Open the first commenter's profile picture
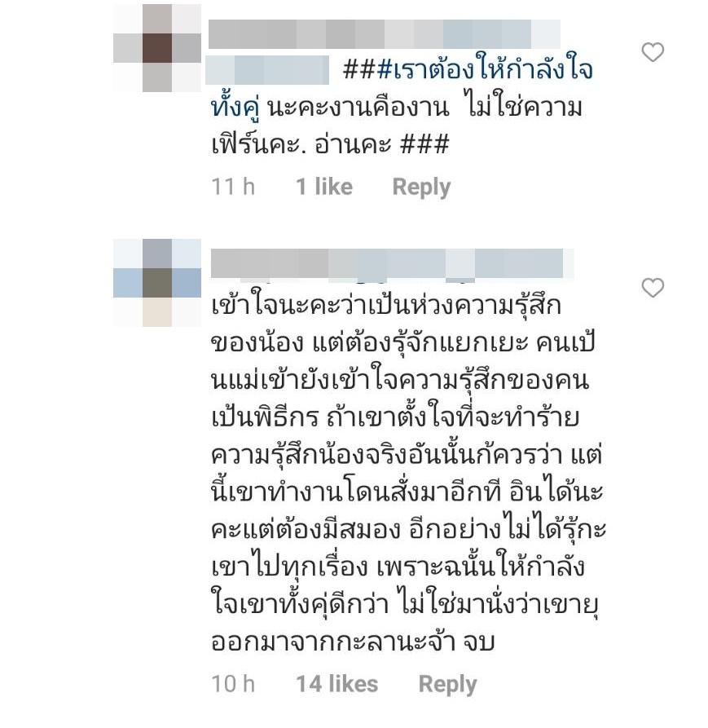Screen dimensions: 708x728 [157, 48]
